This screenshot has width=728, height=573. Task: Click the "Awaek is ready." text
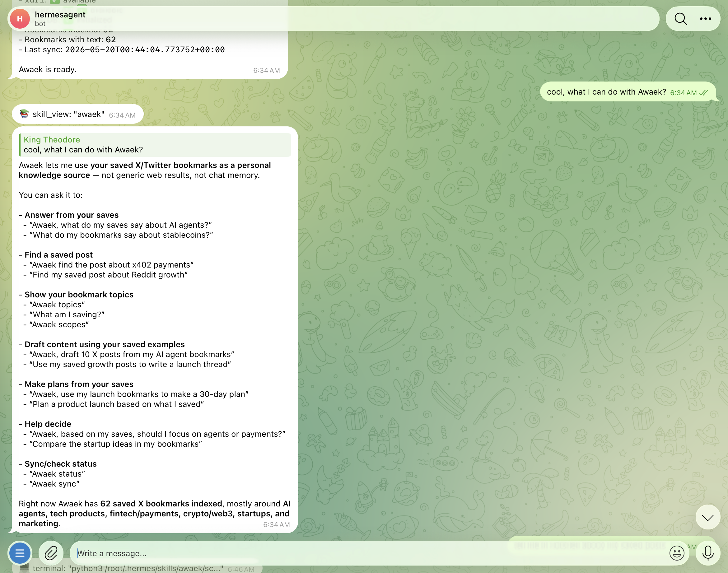point(48,69)
